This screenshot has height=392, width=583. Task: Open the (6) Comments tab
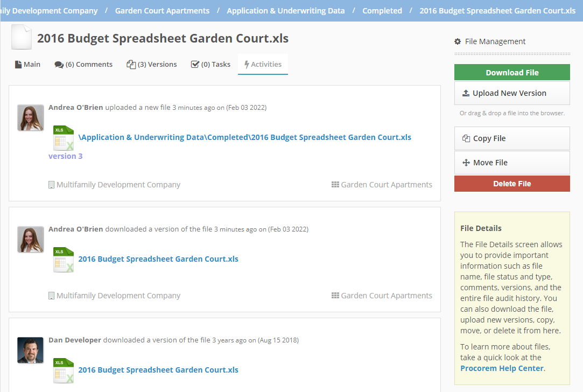coord(83,64)
